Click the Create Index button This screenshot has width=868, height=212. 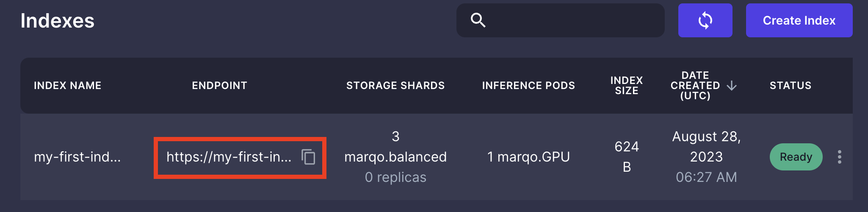pos(799,20)
